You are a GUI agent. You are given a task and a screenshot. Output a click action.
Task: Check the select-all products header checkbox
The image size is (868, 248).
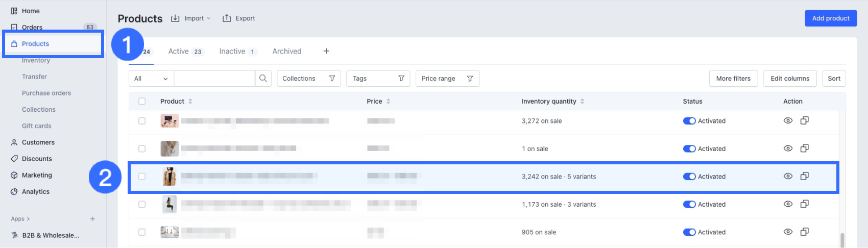(142, 101)
